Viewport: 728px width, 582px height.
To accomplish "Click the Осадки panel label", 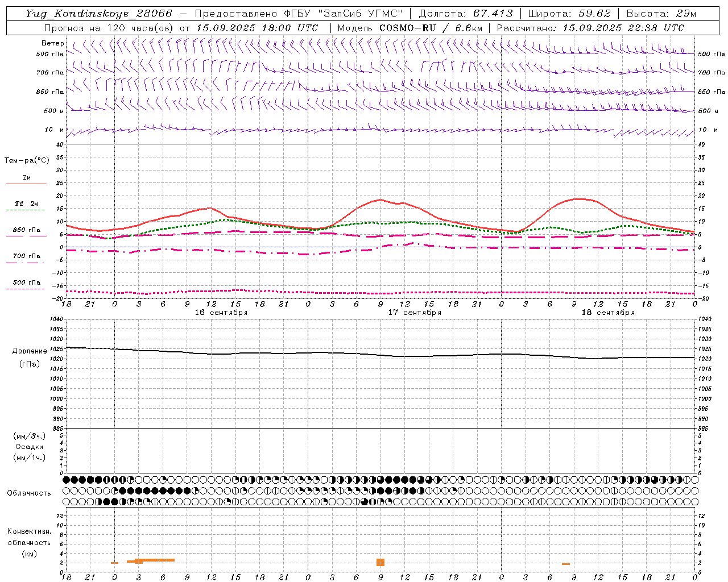I will (x=30, y=447).
